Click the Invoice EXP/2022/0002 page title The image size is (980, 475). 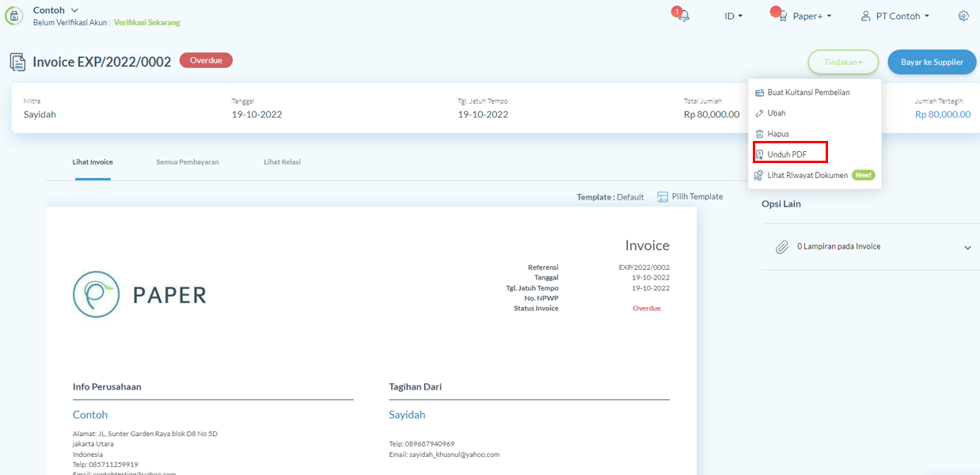pos(102,62)
